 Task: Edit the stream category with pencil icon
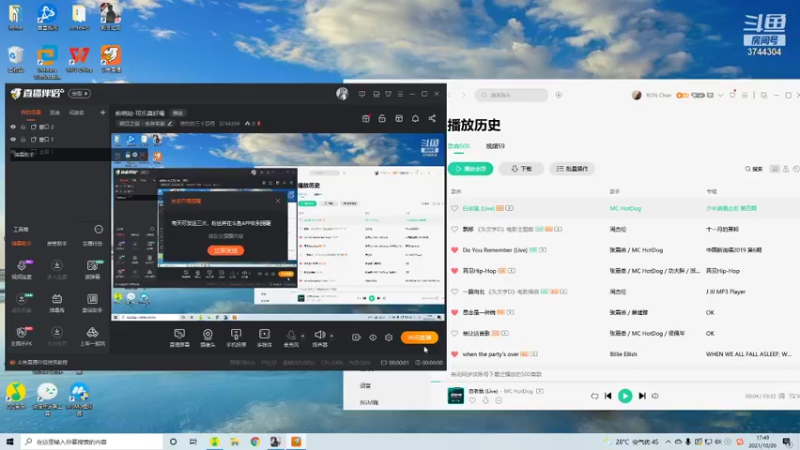pyautogui.click(x=170, y=123)
